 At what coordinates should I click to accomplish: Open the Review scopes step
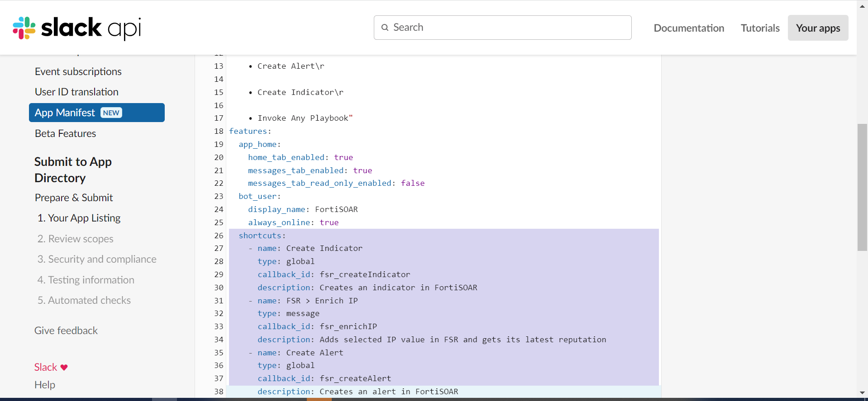[x=76, y=239]
